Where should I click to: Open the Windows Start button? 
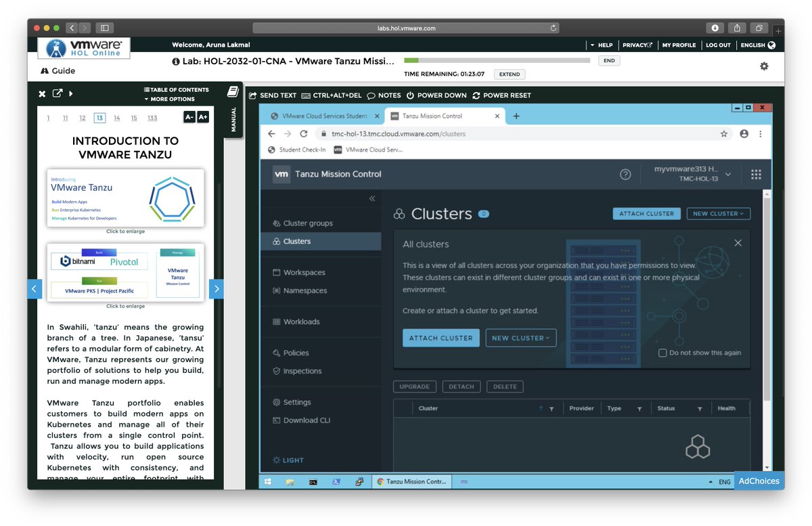268,482
